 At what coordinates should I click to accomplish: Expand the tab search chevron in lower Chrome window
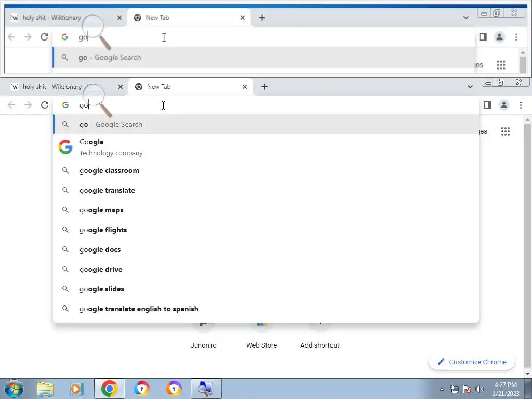[x=470, y=87]
